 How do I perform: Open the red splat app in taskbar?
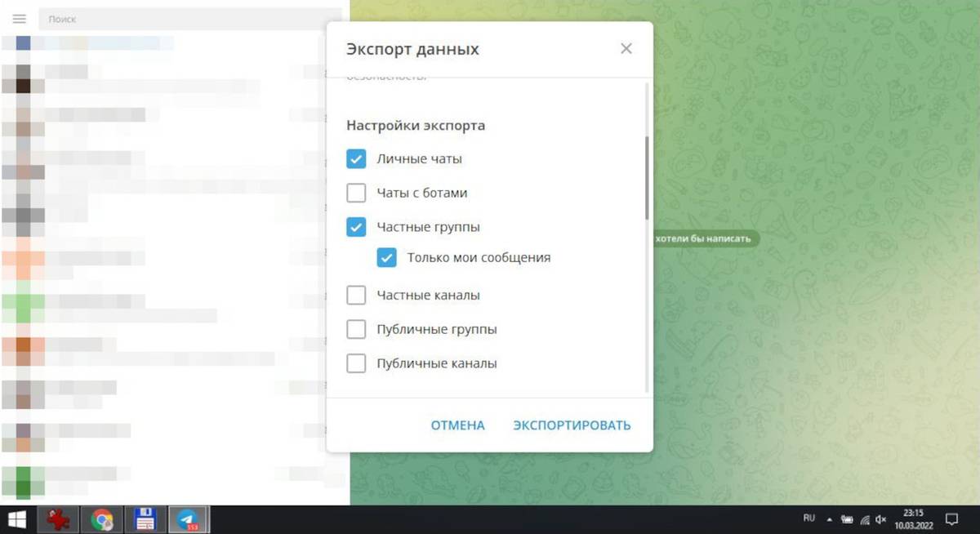pyautogui.click(x=58, y=519)
